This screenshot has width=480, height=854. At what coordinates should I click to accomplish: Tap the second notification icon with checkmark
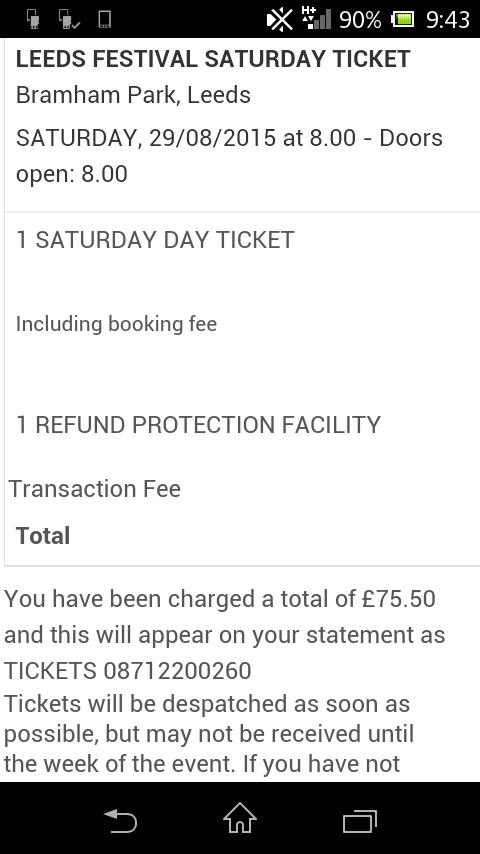click(69, 20)
